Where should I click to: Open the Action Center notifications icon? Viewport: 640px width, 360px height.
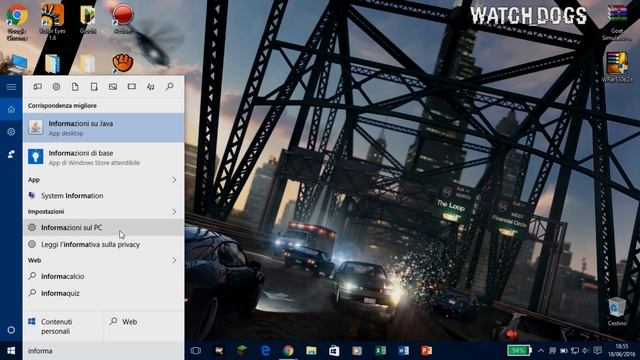(598, 351)
